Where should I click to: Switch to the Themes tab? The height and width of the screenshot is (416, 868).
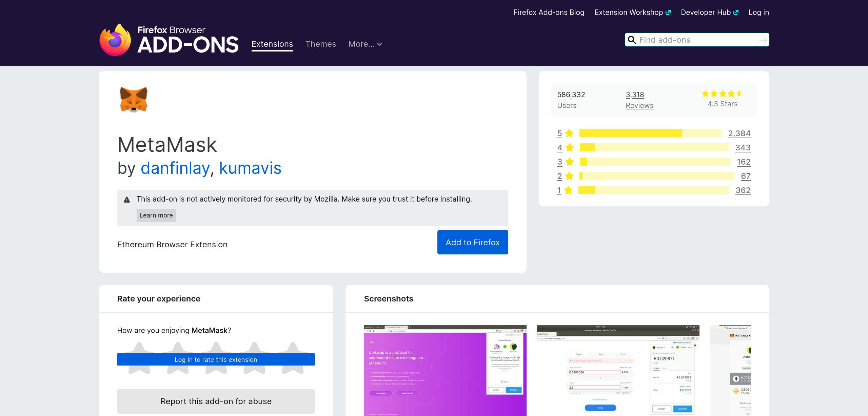point(321,44)
